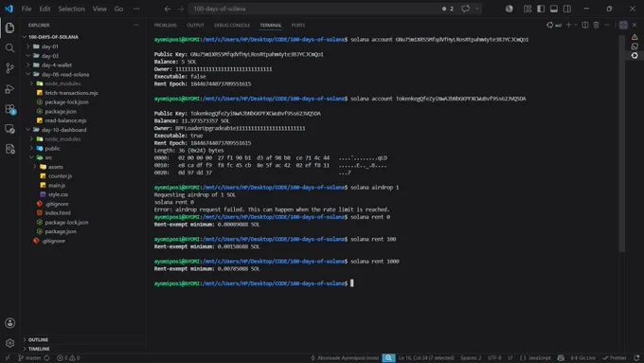Screen dimensions: 644x363
Task: Expand the Timeline section
Action: point(39,349)
